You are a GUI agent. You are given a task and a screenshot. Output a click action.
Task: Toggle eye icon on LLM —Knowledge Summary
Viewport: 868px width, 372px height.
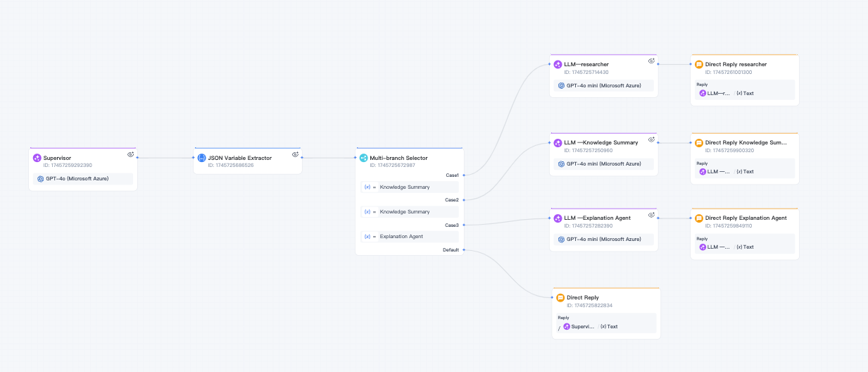pos(652,139)
